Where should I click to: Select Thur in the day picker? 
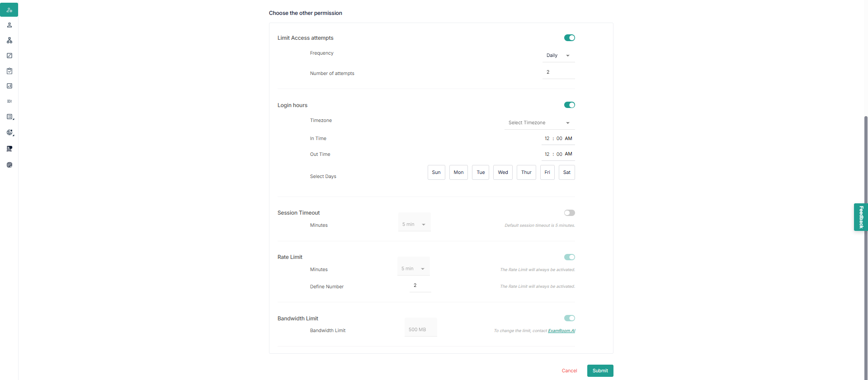click(x=526, y=173)
